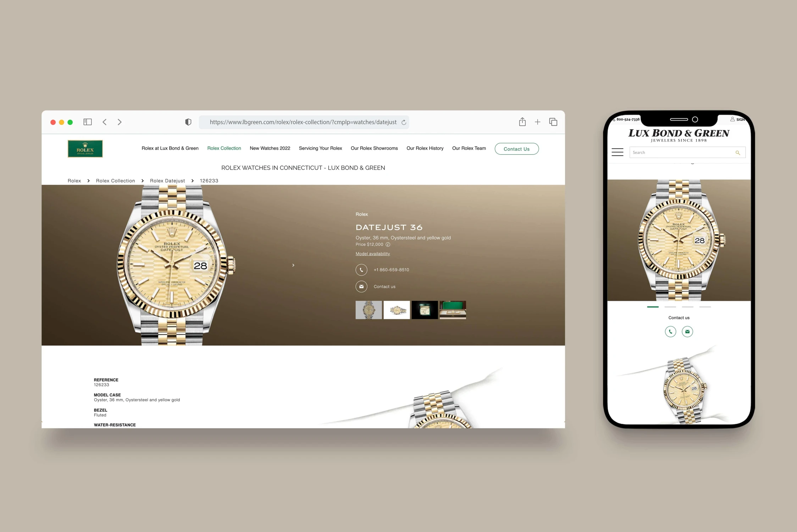The image size is (797, 532).
Task: Click the 'Contact Us' button in nav
Action: 517,149
